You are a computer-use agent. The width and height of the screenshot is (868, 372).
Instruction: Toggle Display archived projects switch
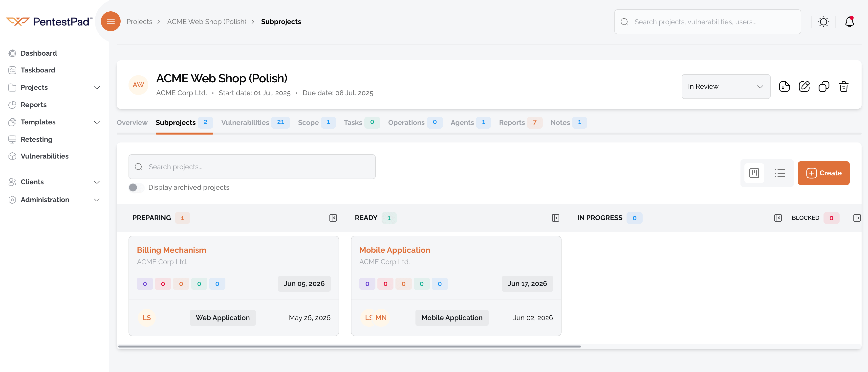136,187
